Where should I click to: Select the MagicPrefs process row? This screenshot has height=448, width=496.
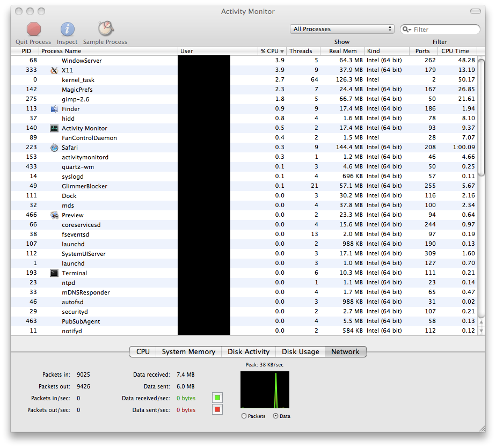pyautogui.click(x=244, y=90)
